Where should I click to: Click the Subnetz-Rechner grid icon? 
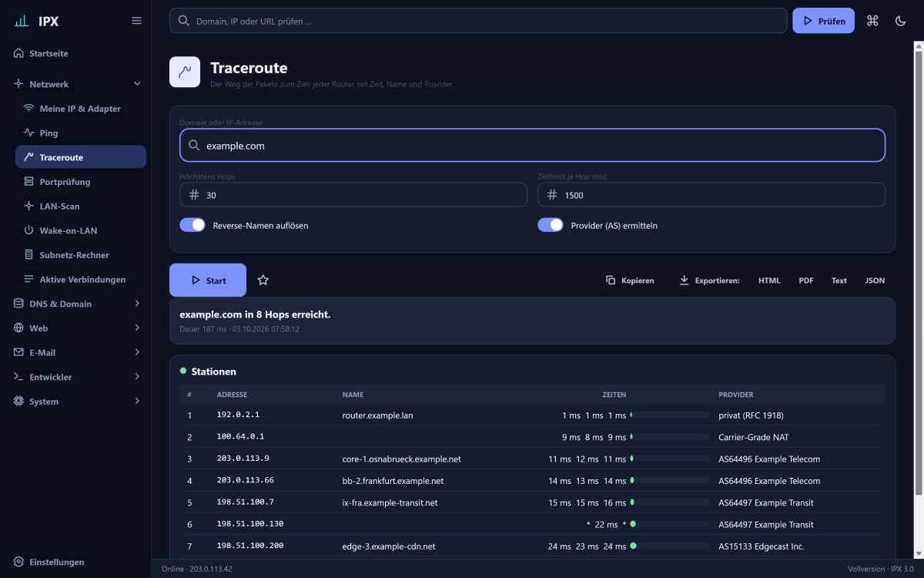pyautogui.click(x=29, y=255)
